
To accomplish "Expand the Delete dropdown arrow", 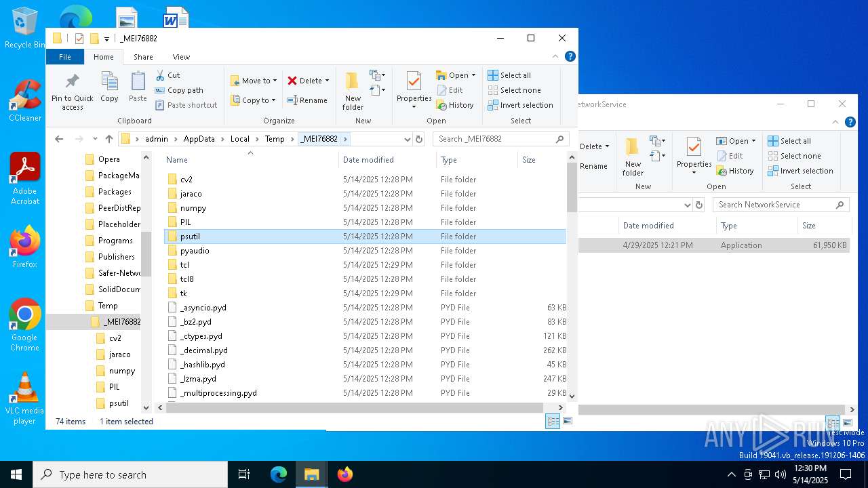I will [327, 81].
